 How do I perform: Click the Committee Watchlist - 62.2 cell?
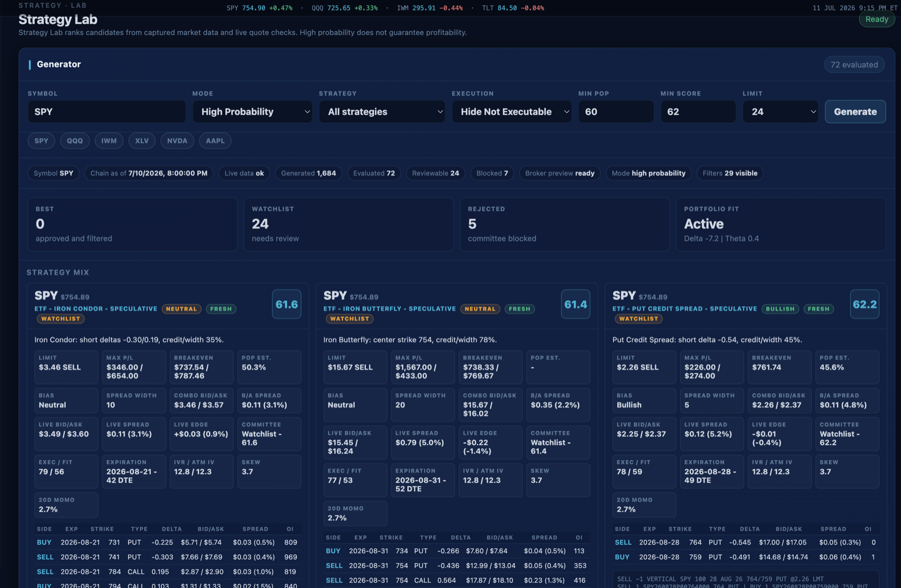848,434
